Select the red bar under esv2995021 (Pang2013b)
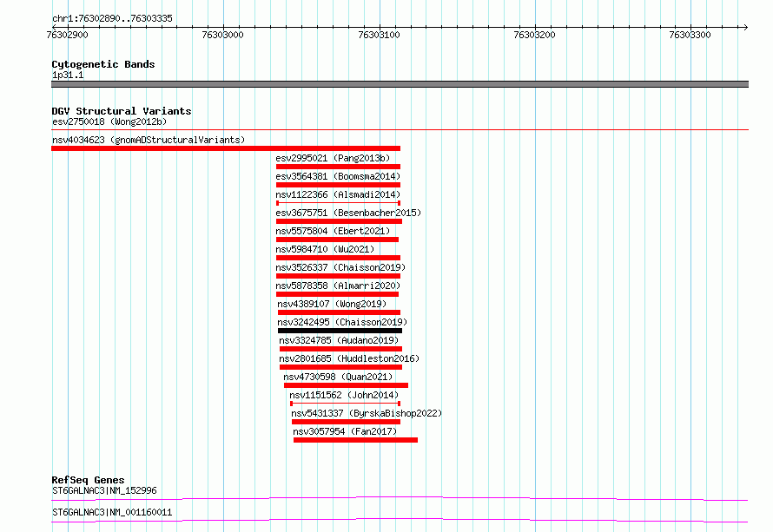 338,167
